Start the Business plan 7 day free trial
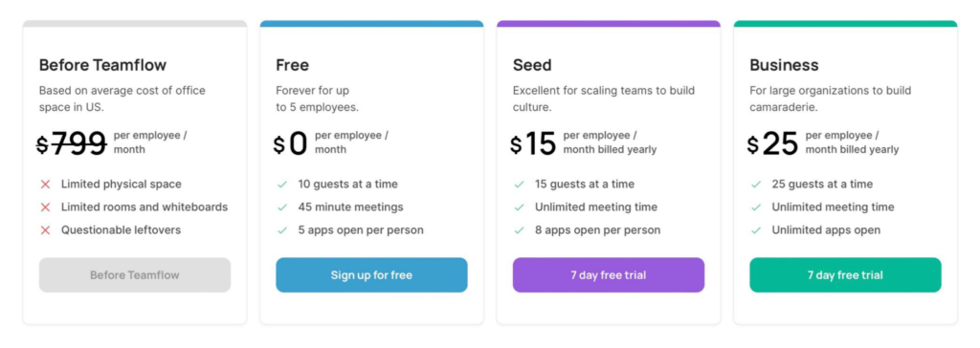Image resolution: width=980 pixels, height=348 pixels. [845, 275]
